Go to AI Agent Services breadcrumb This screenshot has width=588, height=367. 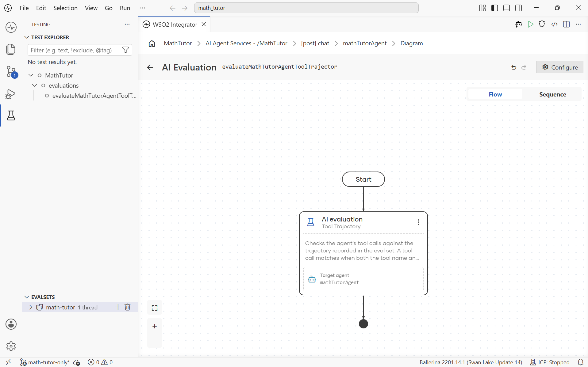tap(246, 44)
